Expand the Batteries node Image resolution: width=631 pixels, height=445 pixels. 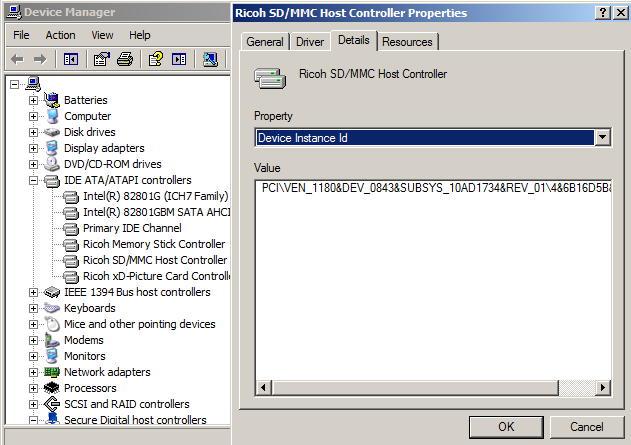[x=33, y=100]
